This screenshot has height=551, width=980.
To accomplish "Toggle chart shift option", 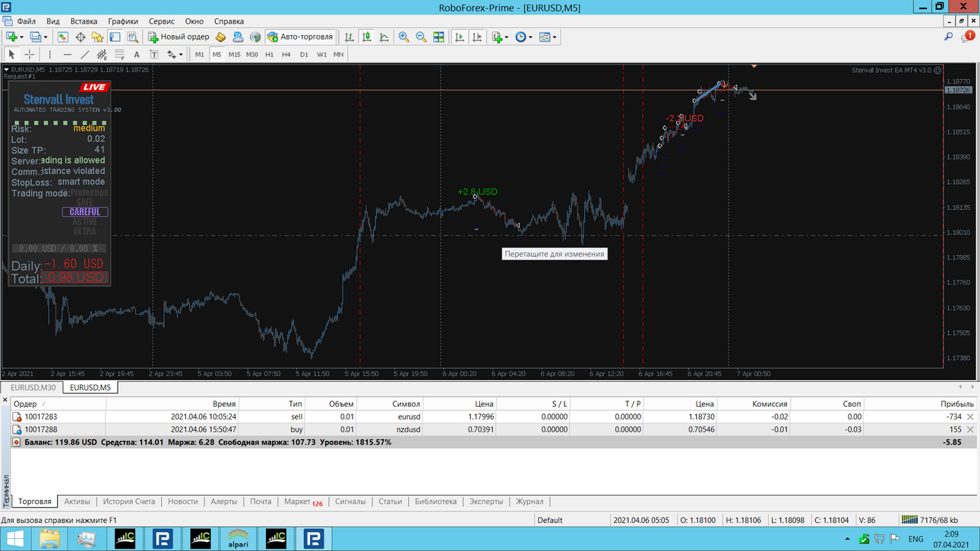I will [477, 36].
